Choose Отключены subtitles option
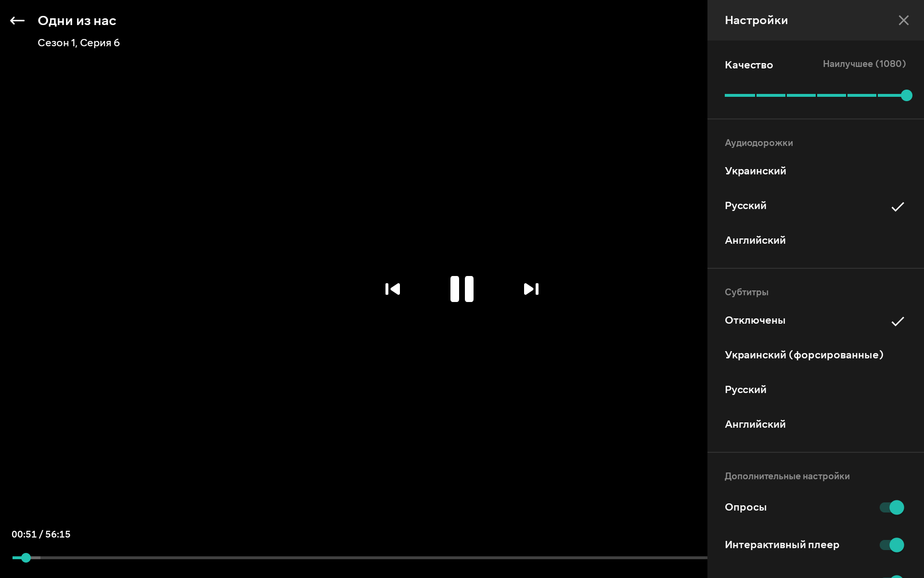Viewport: 924px width, 578px height. (755, 320)
